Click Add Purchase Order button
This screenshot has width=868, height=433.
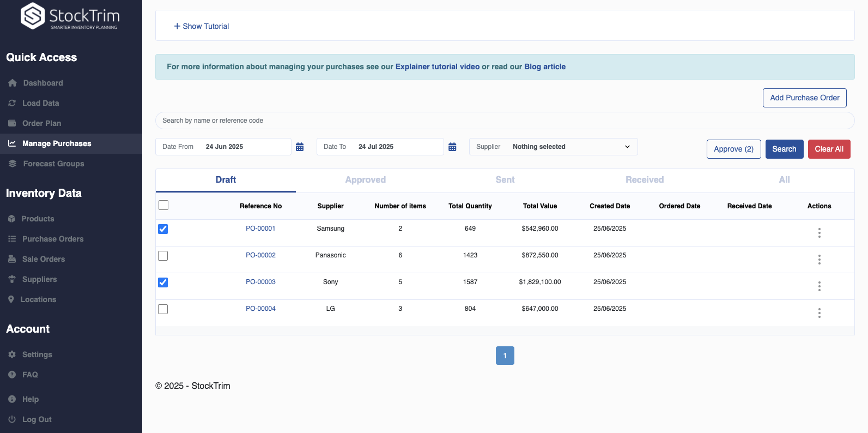805,98
